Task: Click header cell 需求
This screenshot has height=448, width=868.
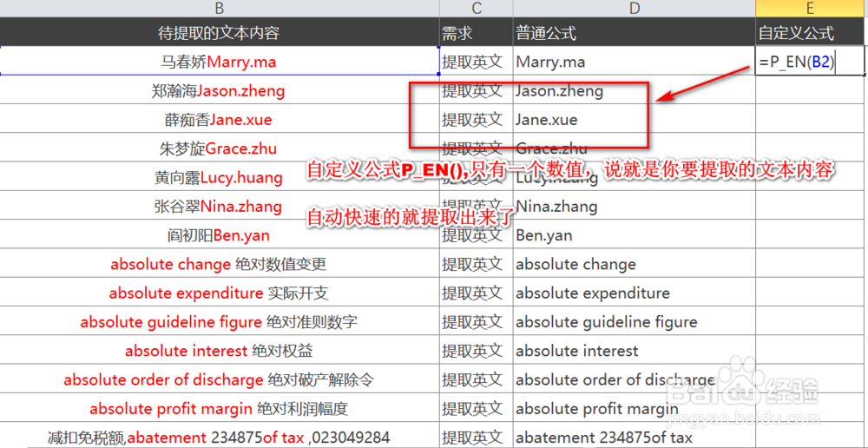Action: [477, 33]
